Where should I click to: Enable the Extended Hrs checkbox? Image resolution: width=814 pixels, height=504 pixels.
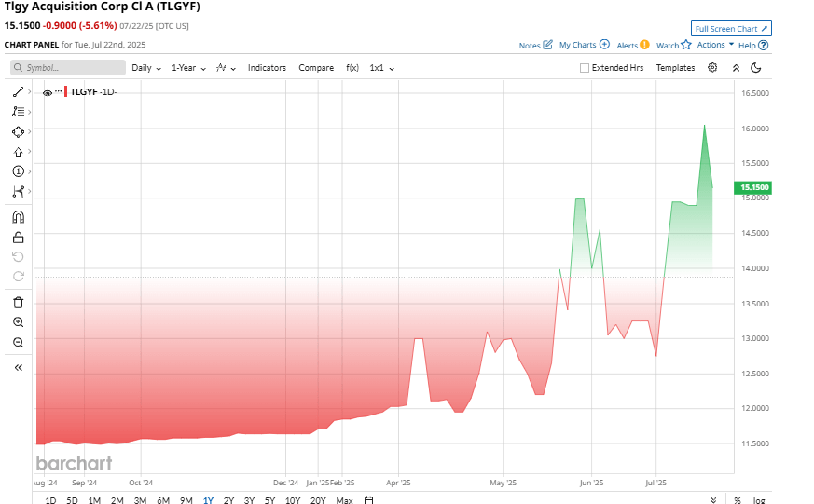(x=585, y=68)
